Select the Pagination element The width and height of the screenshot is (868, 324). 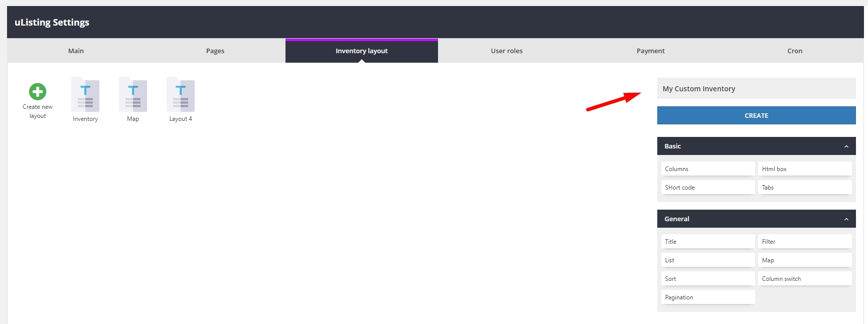click(707, 297)
